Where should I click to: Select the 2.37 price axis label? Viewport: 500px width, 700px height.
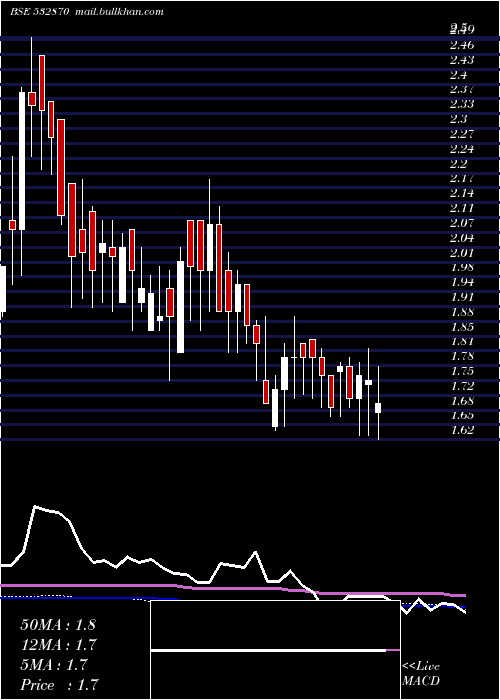(x=462, y=89)
